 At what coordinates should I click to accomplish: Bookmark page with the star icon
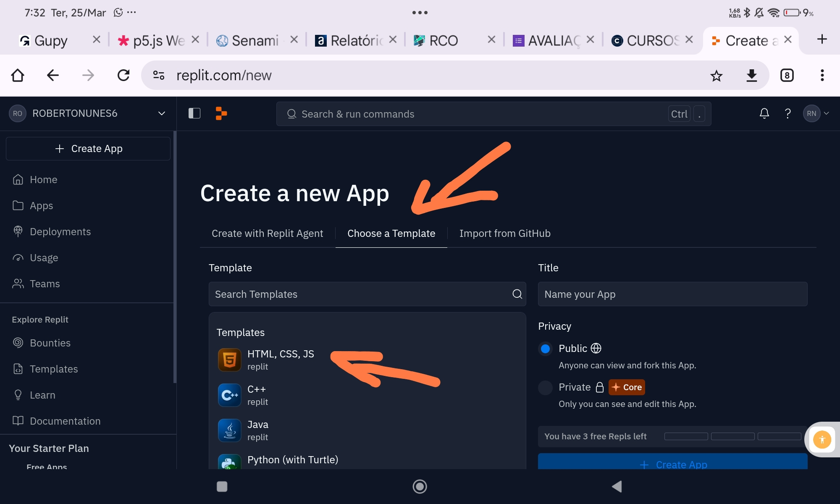[x=716, y=76]
